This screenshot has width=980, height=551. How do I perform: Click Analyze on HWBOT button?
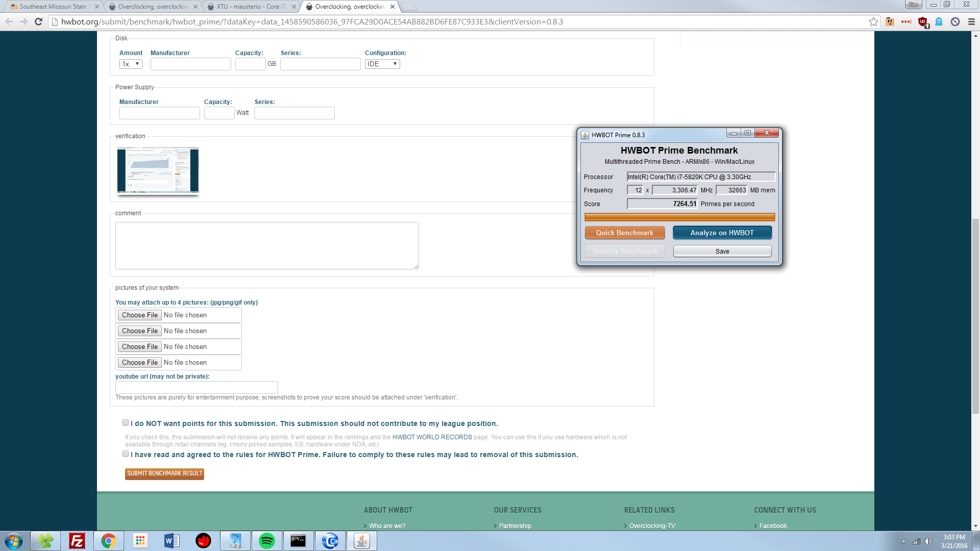pyautogui.click(x=722, y=233)
